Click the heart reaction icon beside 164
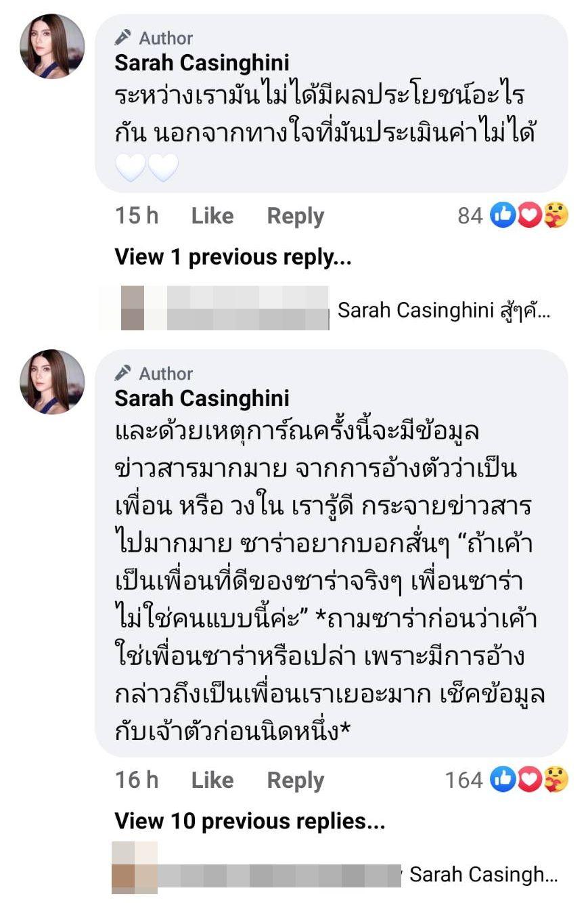The height and width of the screenshot is (903, 588). 529,780
